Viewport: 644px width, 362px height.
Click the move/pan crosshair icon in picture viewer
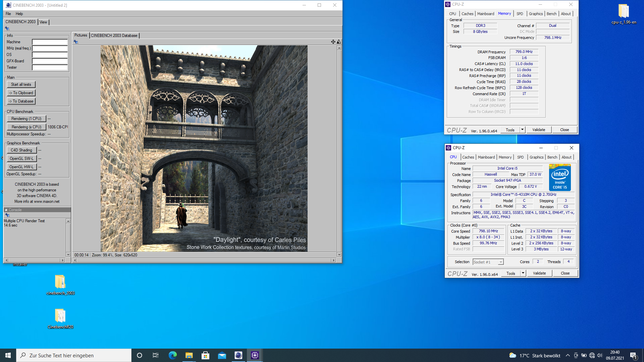pyautogui.click(x=333, y=42)
